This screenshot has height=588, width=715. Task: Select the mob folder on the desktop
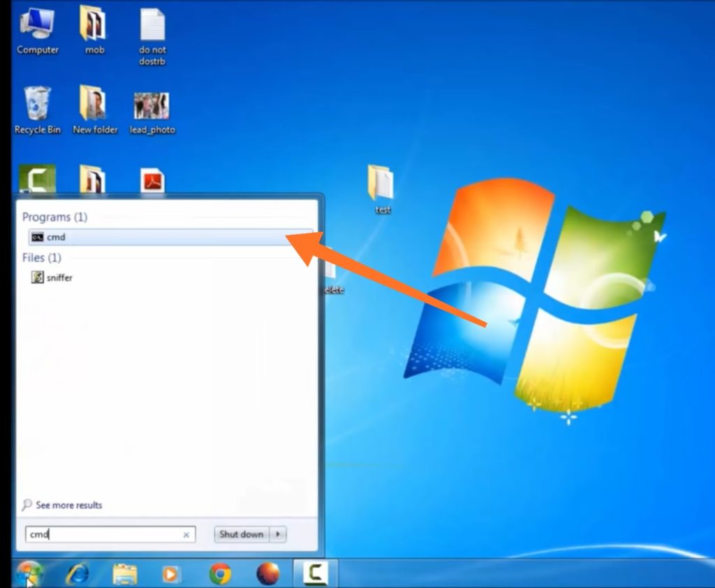(x=94, y=30)
